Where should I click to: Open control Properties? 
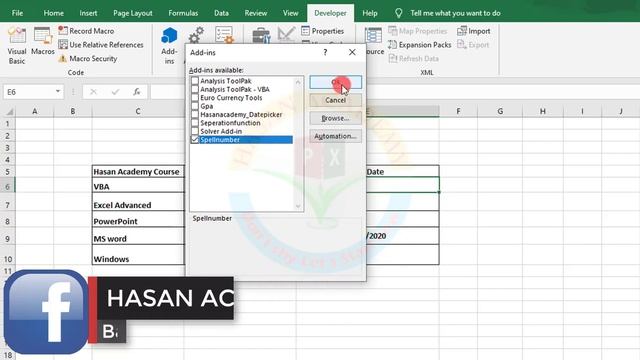(322, 31)
